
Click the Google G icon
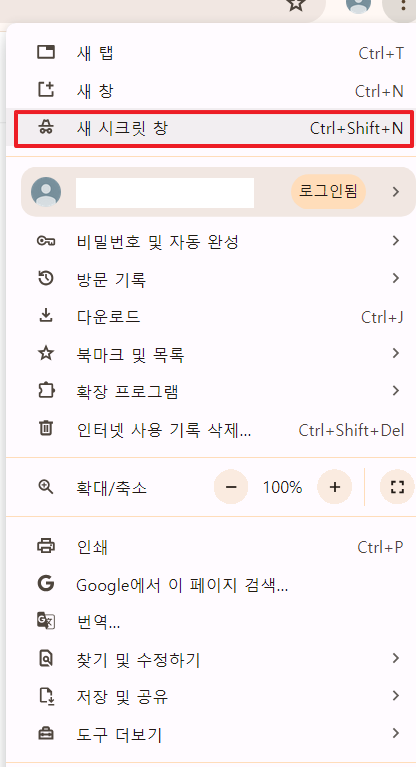46,583
